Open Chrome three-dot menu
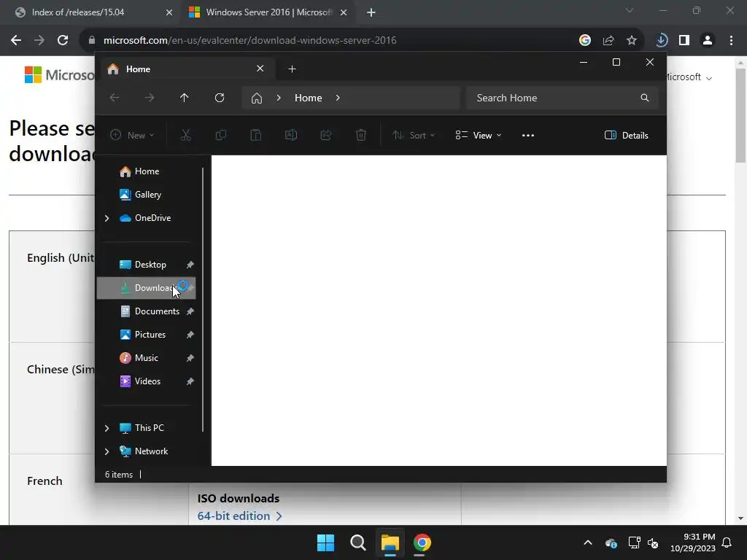747x560 pixels. 731,41
